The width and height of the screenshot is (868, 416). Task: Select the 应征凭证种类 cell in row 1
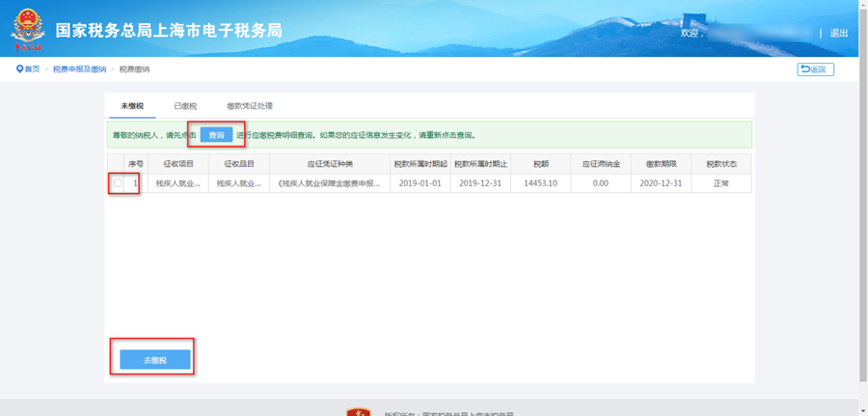[329, 183]
